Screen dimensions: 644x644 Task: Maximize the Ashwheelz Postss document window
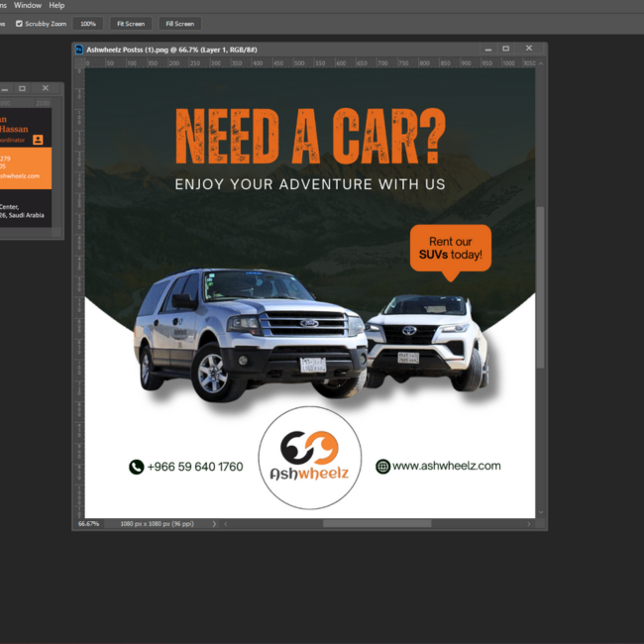coord(506,49)
